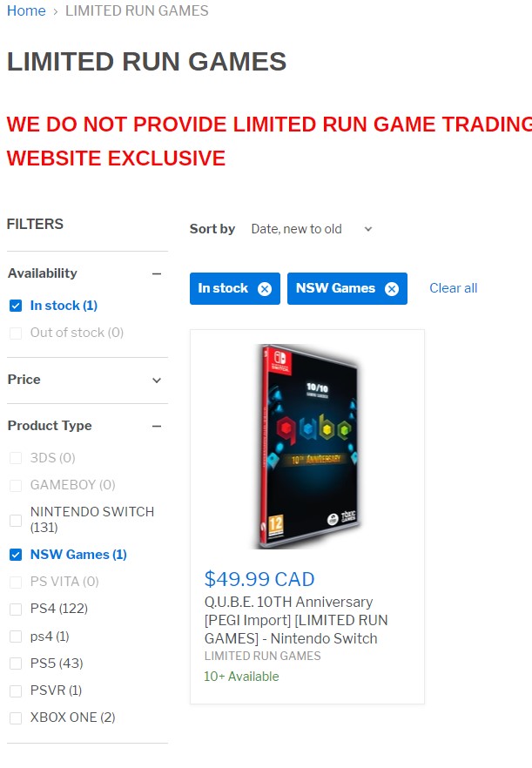Screen dimensions: 532x768
Task: Open the Sort by dropdown
Action: tap(312, 229)
